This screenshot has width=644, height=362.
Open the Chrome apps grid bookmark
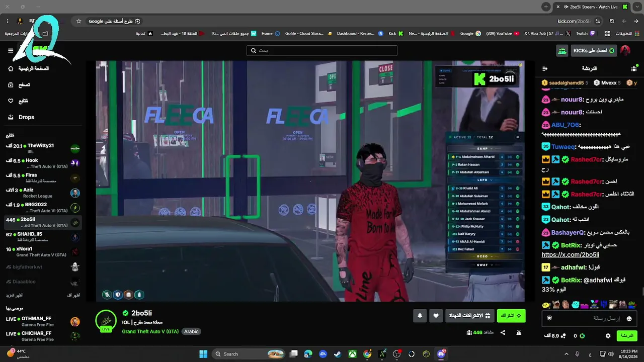(608, 34)
